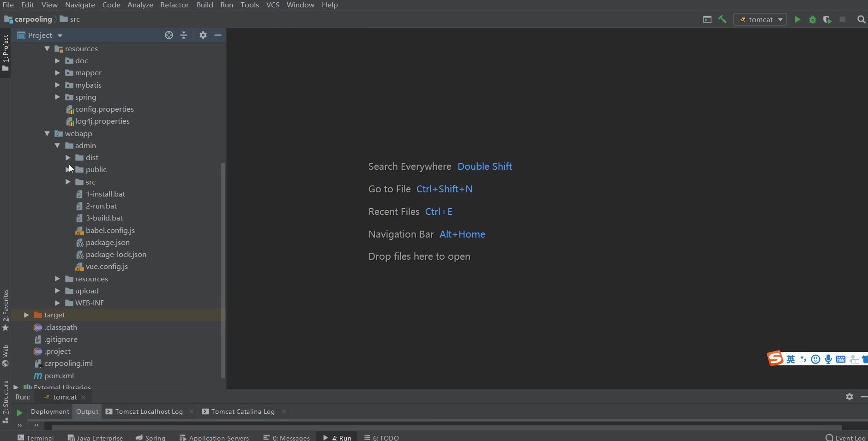Collapse the webapp folder
868x441 pixels.
[47, 133]
